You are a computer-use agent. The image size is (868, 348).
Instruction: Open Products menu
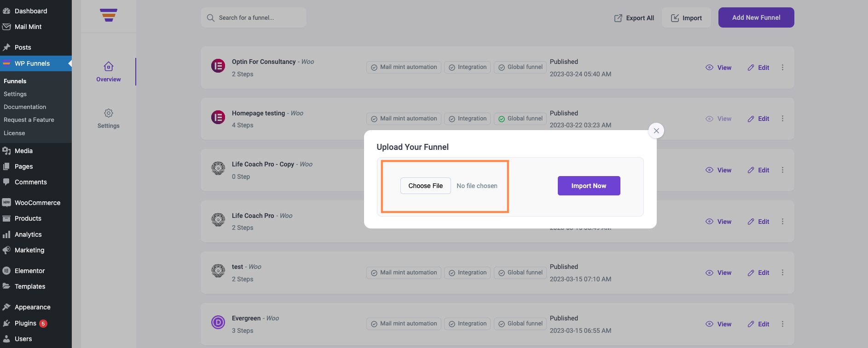pyautogui.click(x=35, y=218)
